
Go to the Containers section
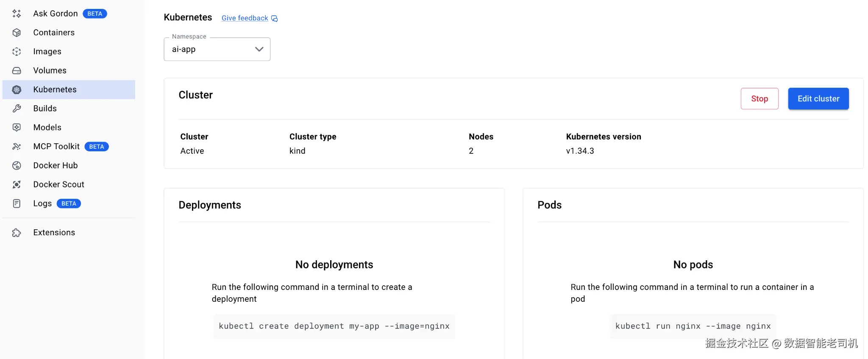[69, 33]
